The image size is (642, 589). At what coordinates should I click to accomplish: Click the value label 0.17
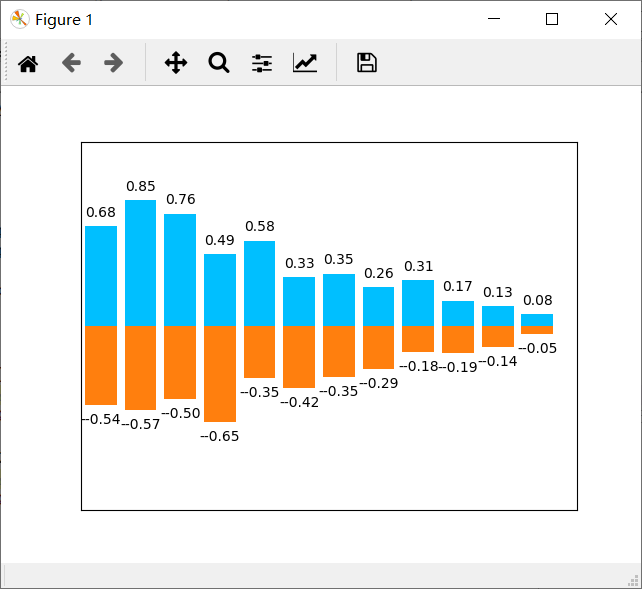coord(458,286)
